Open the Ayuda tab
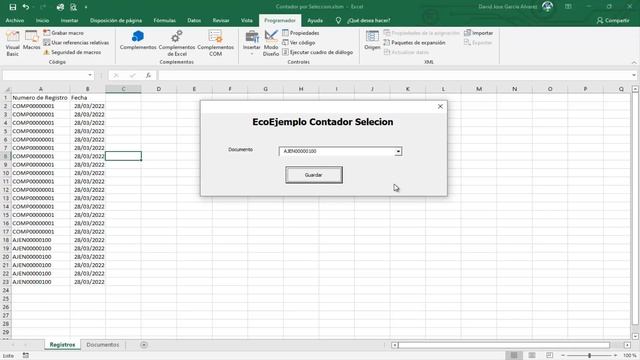Screen dimensions: 640x360 [x=315, y=20]
